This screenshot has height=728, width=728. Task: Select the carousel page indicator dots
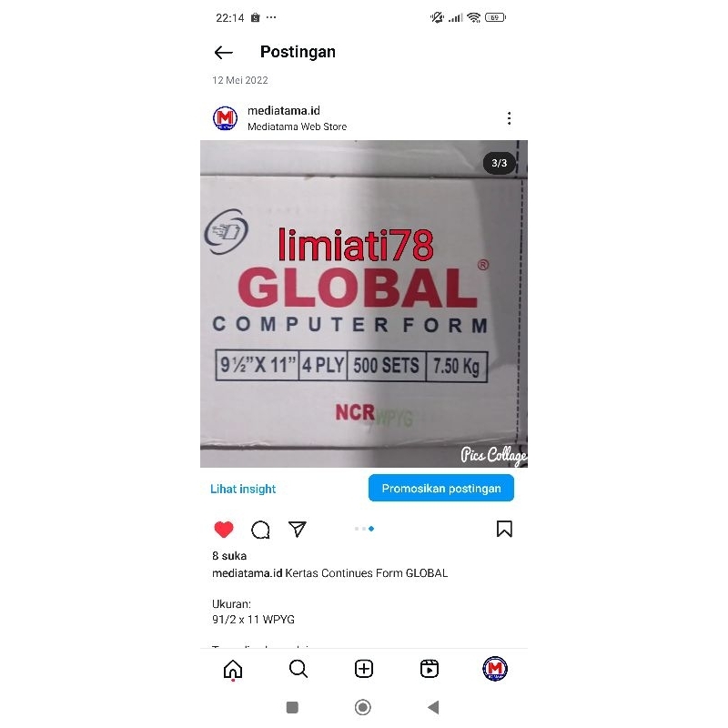coord(365,529)
